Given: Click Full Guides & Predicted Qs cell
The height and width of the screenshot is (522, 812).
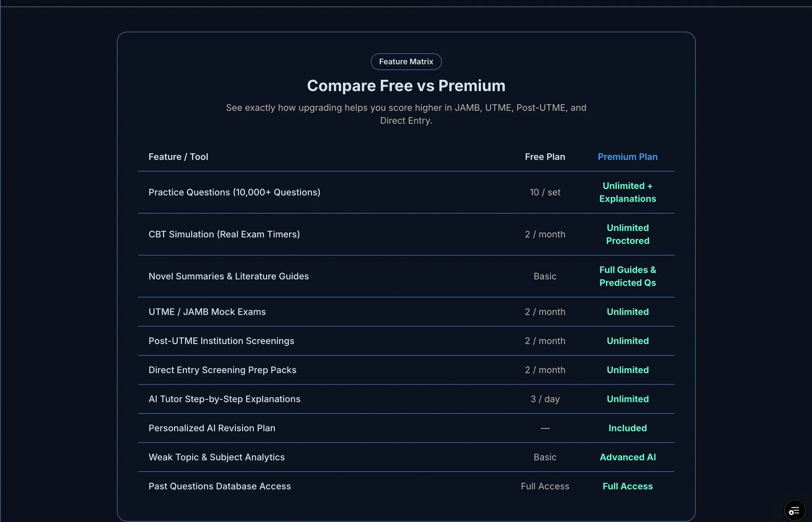Looking at the screenshot, I should click(627, 276).
